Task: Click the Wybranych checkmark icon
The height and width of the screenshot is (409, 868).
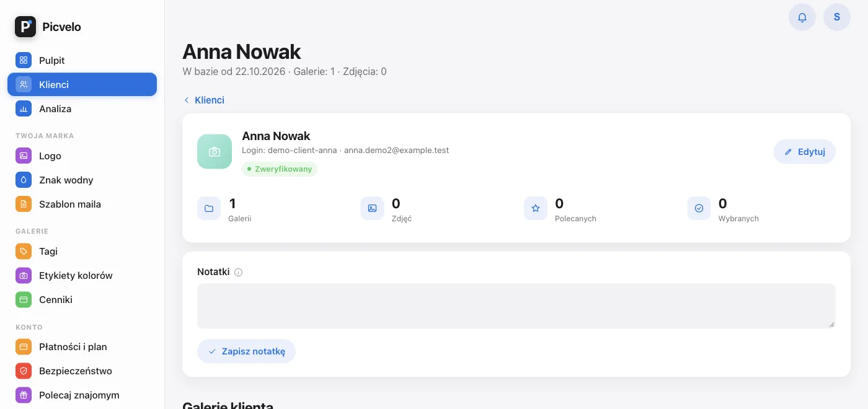Action: click(x=699, y=208)
